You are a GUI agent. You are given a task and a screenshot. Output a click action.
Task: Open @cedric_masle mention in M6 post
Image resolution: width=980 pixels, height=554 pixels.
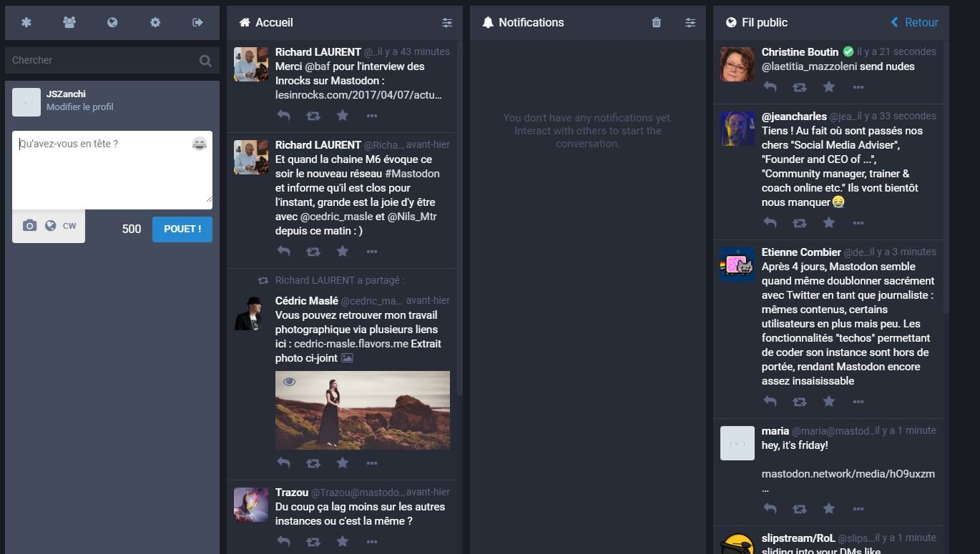[336, 217]
